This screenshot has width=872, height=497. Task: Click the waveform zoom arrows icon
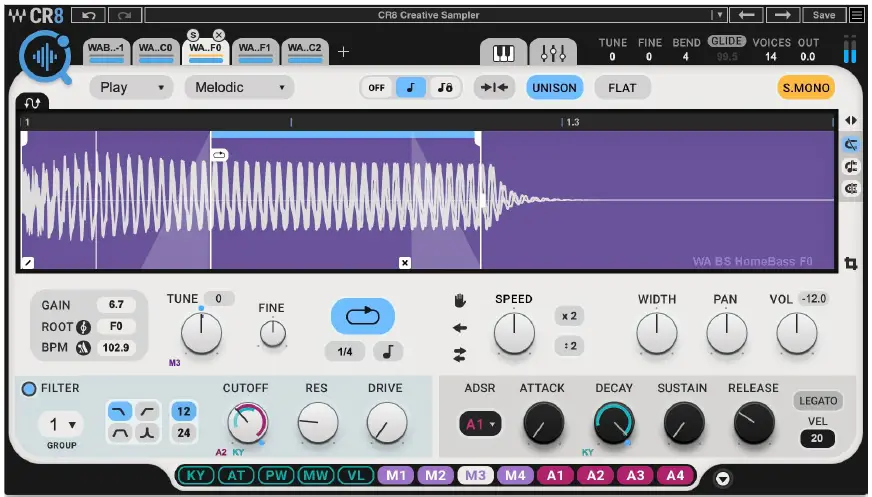[851, 120]
